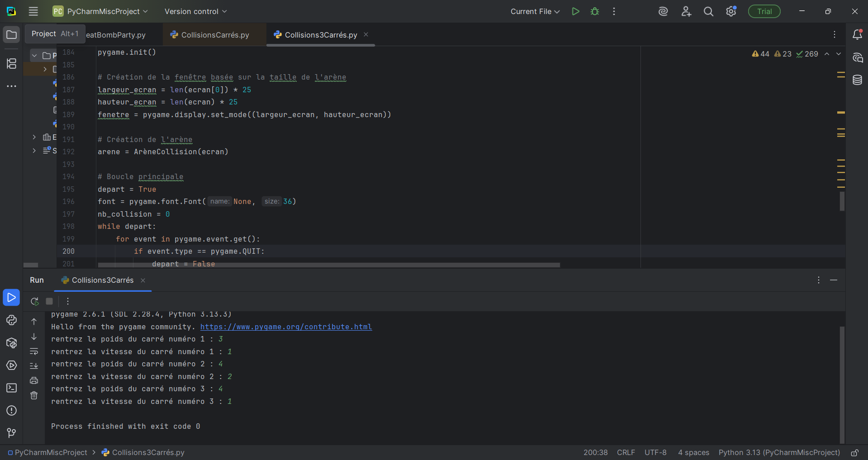This screenshot has height=460, width=868.
Task: Toggle scroll to end of console
Action: [34, 366]
